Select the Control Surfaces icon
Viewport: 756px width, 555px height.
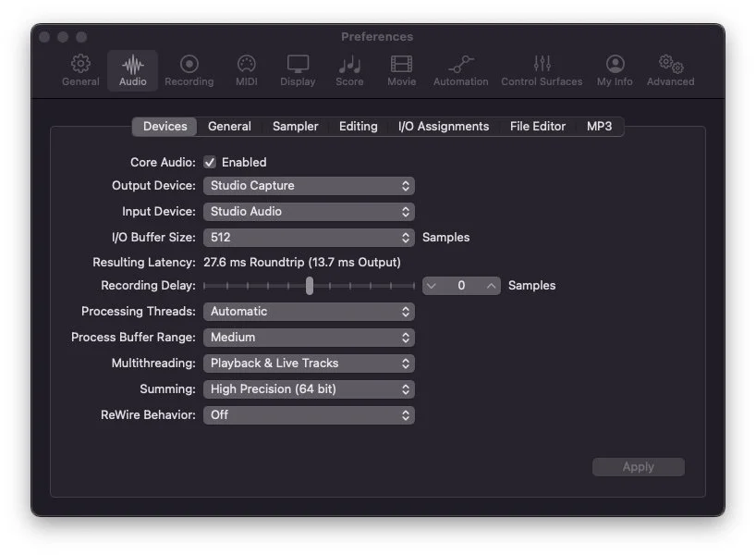[542, 69]
